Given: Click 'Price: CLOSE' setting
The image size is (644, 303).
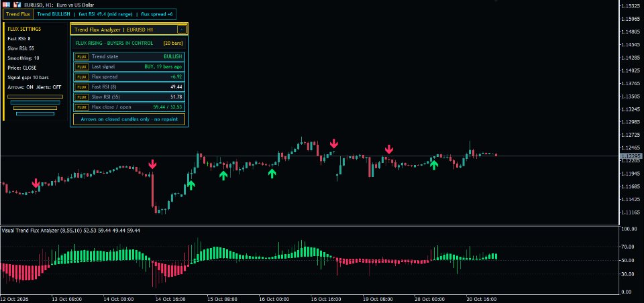Looking at the screenshot, I should click(x=22, y=68).
